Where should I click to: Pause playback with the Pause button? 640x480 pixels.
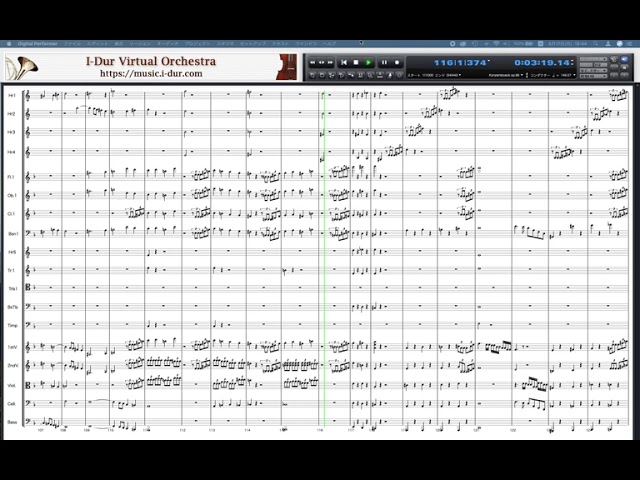(x=384, y=62)
